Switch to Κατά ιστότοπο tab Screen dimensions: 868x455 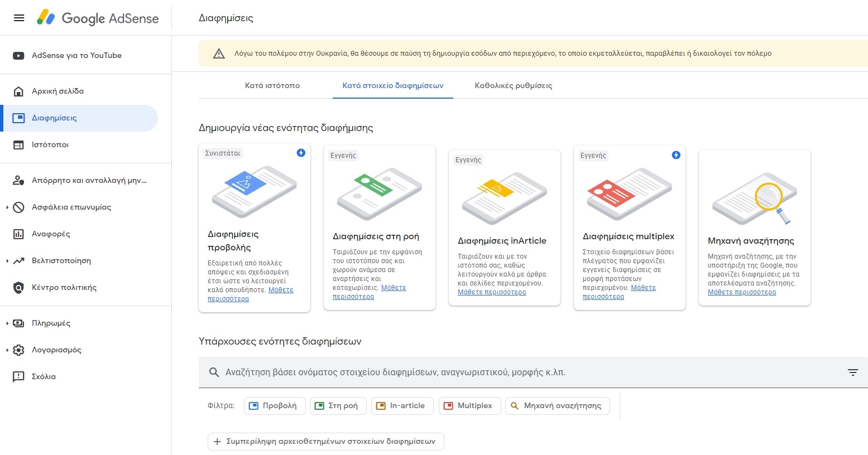click(272, 86)
